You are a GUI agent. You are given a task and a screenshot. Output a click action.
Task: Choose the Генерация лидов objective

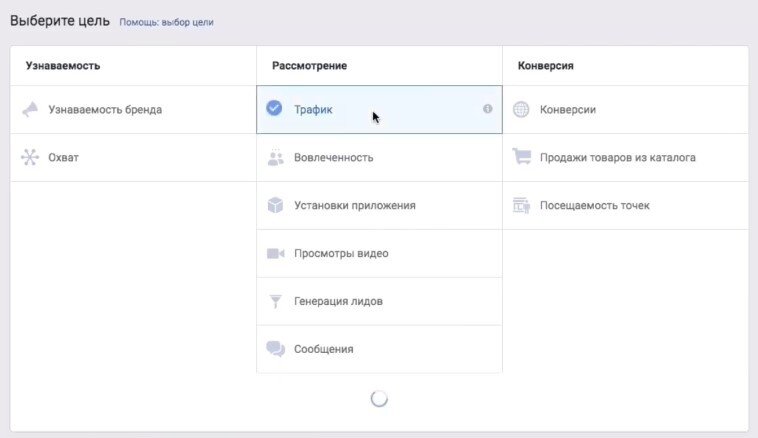point(379,301)
